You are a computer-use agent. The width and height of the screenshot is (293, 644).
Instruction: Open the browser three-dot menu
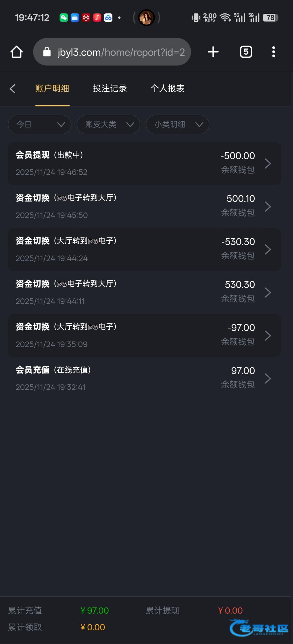(273, 52)
